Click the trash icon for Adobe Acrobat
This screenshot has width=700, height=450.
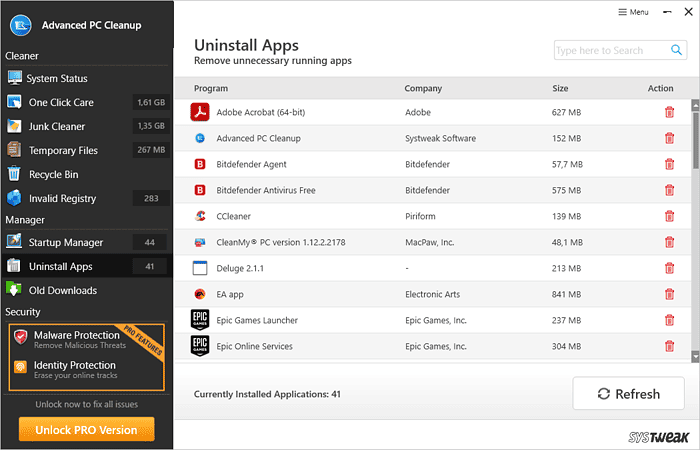click(669, 112)
